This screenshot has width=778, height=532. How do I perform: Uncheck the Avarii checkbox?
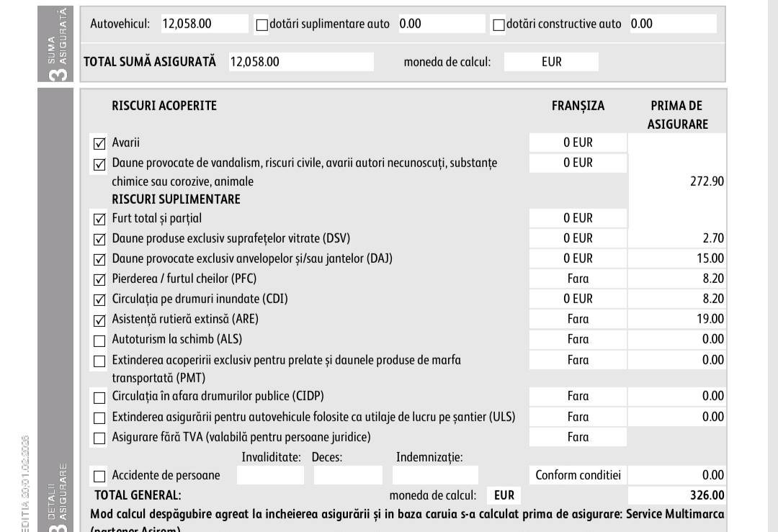click(99, 144)
